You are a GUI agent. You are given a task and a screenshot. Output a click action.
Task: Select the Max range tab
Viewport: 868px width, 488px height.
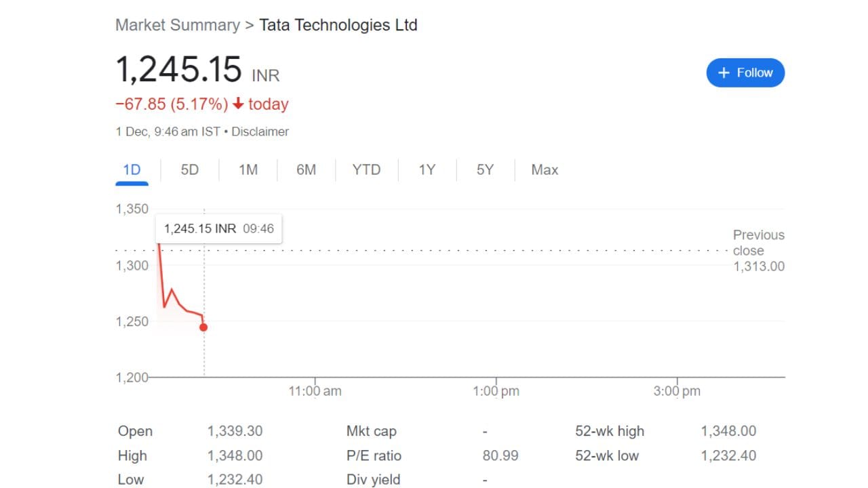click(545, 170)
